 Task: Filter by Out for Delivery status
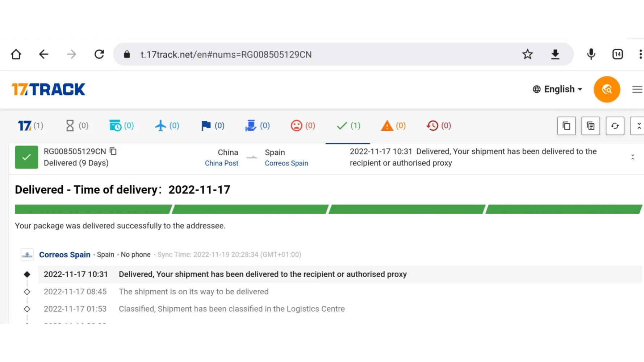pos(258,126)
